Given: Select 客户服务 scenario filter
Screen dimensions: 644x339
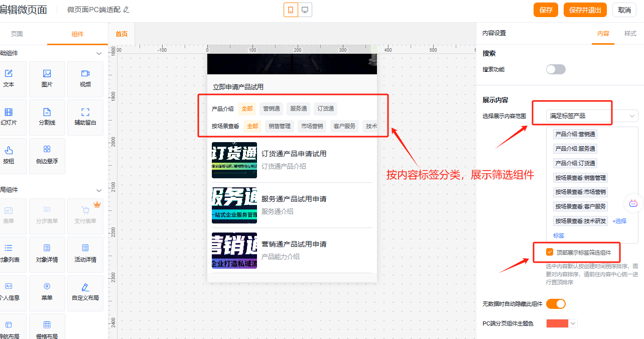Looking at the screenshot, I should pos(344,126).
